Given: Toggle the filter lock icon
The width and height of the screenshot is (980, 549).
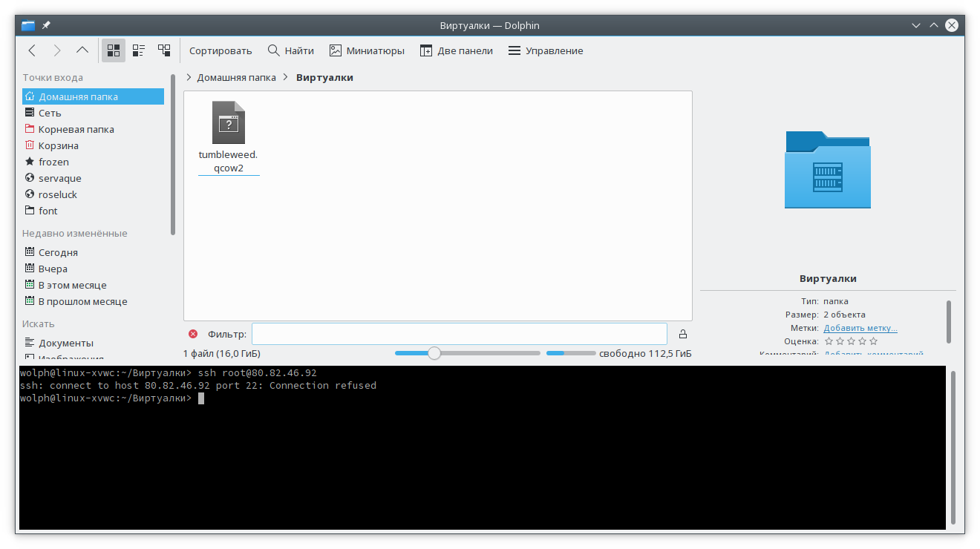Looking at the screenshot, I should [x=683, y=334].
